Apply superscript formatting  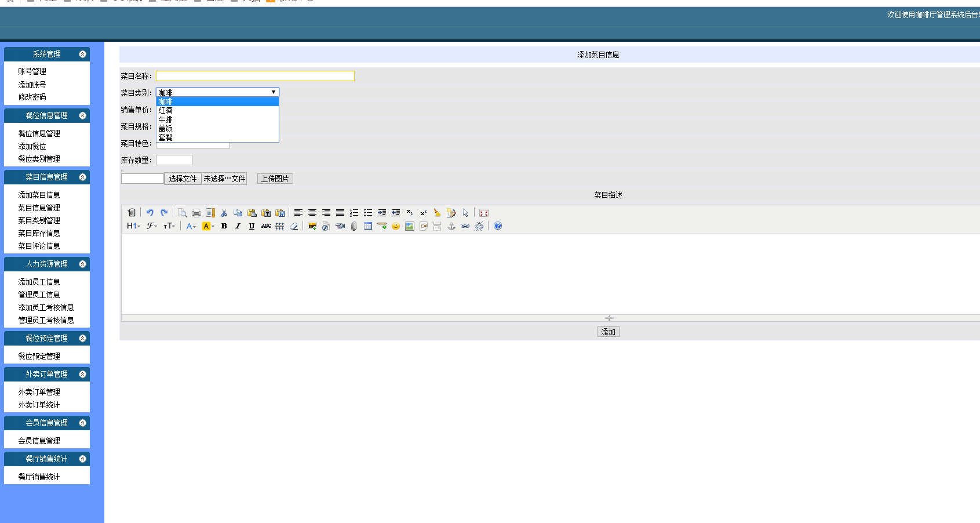click(x=424, y=213)
